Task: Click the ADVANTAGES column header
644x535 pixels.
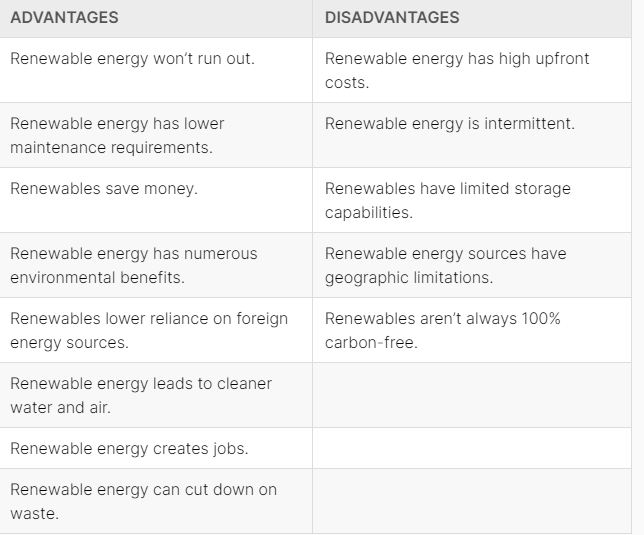Action: pyautogui.click(x=64, y=17)
